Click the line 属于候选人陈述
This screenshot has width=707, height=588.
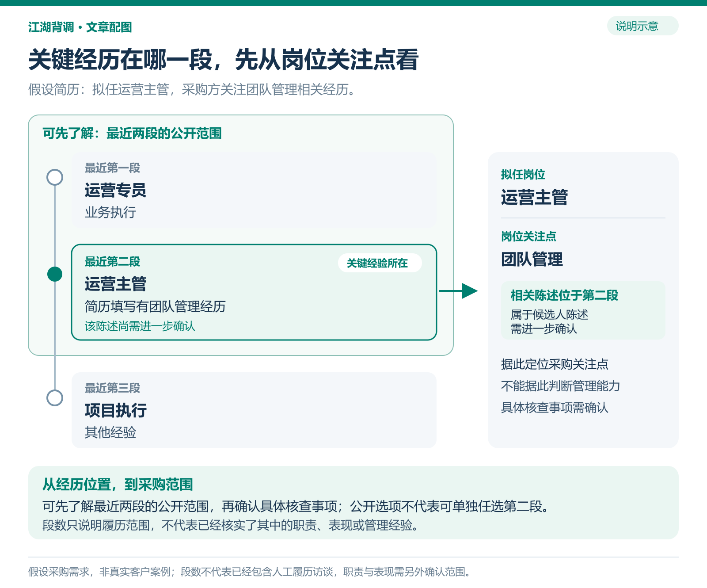tap(549, 315)
